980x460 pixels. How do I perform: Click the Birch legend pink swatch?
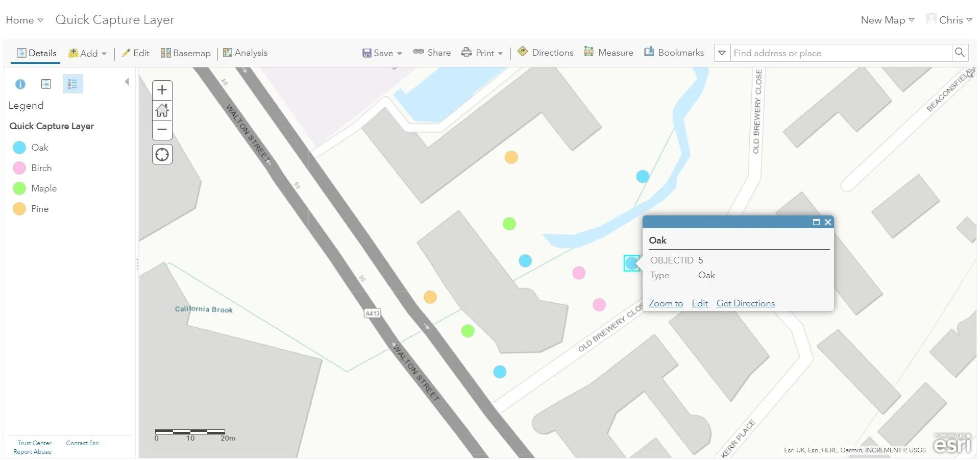[19, 168]
